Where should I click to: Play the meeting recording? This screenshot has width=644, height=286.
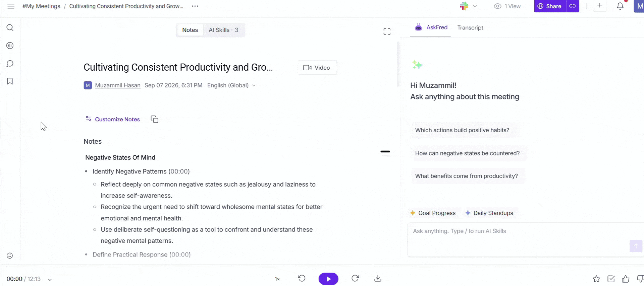pyautogui.click(x=328, y=279)
